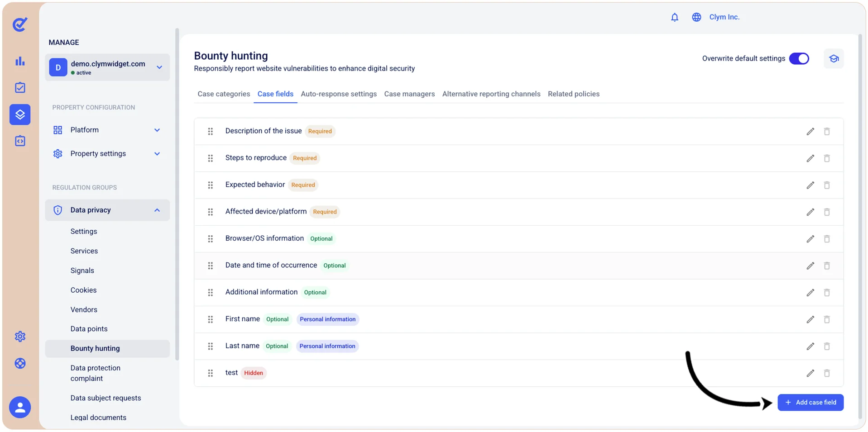Edit the Browser/OS information field
The width and height of the screenshot is (868, 432).
(810, 239)
